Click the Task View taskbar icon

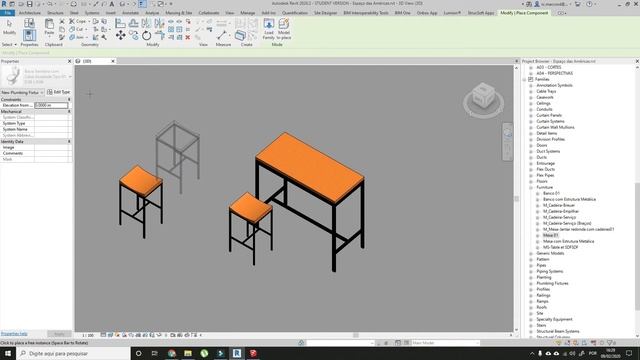tap(155, 353)
